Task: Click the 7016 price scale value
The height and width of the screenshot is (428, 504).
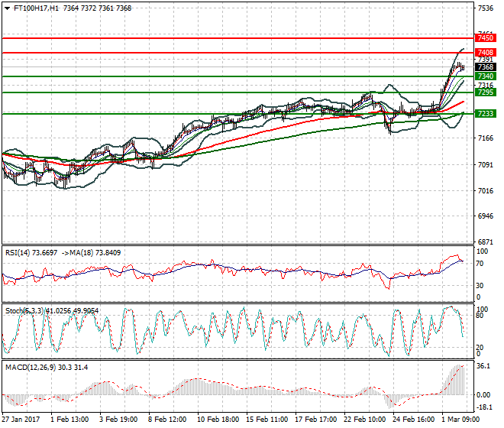Action: 486,191
